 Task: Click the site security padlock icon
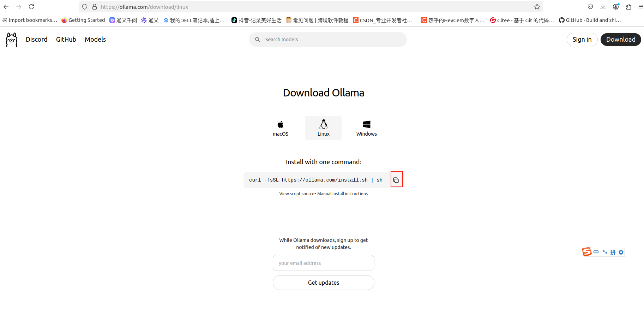point(95,7)
